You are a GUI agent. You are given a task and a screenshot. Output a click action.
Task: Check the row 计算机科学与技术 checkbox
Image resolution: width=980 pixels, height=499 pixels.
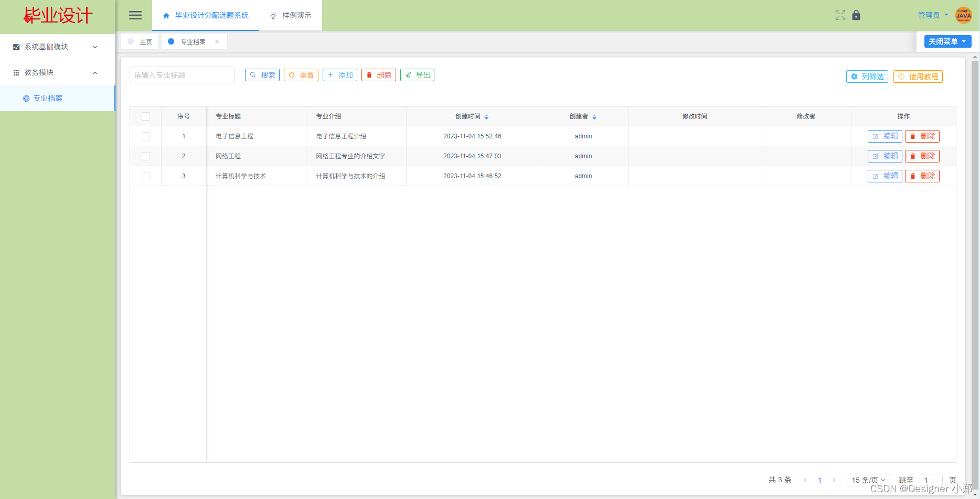tap(146, 176)
